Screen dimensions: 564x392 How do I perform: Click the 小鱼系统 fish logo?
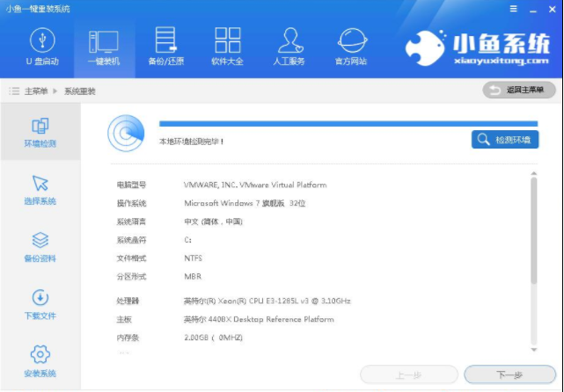click(425, 48)
